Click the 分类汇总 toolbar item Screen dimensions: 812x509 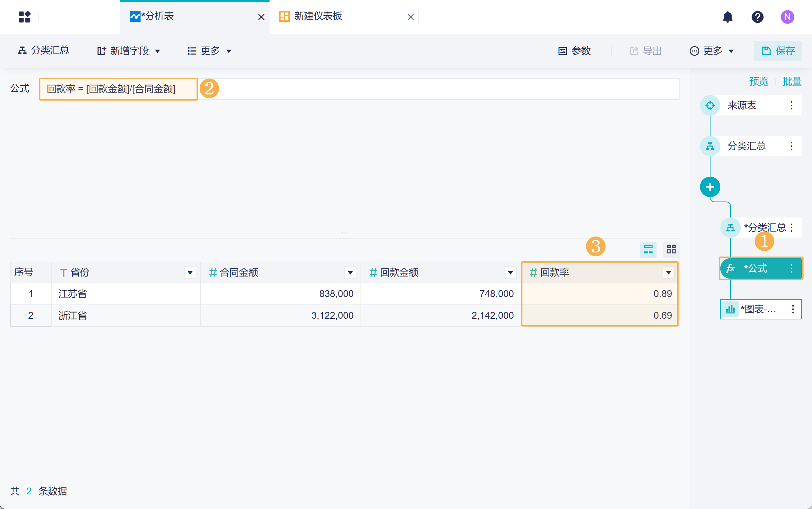pyautogui.click(x=43, y=51)
